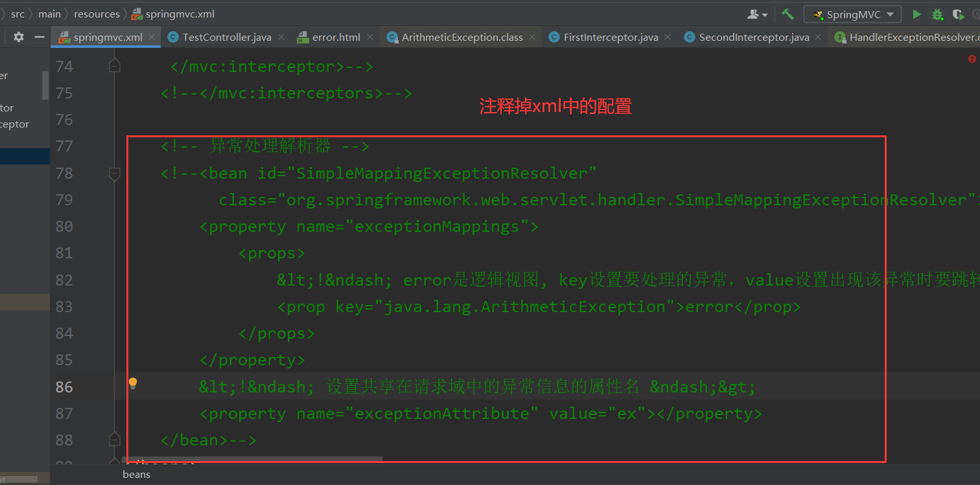Click the project panel vertical scrollbar
The width and height of the screenshot is (980, 485).
pyautogui.click(x=45, y=85)
